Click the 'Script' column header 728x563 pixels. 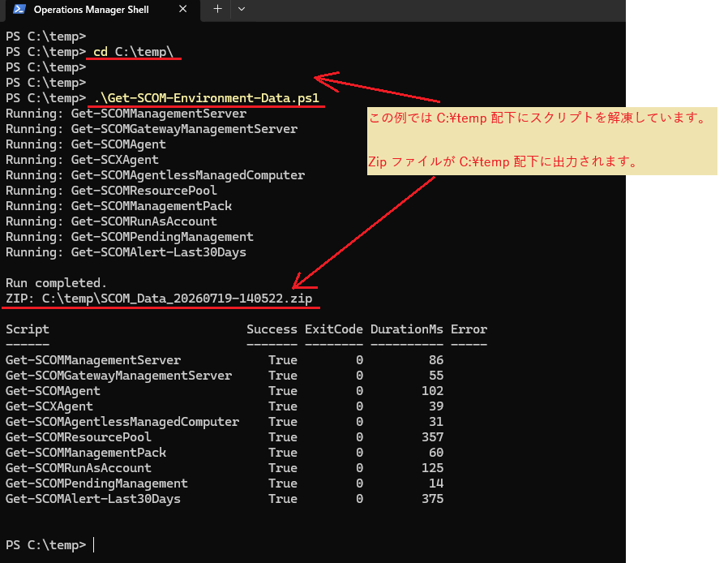pos(28,329)
